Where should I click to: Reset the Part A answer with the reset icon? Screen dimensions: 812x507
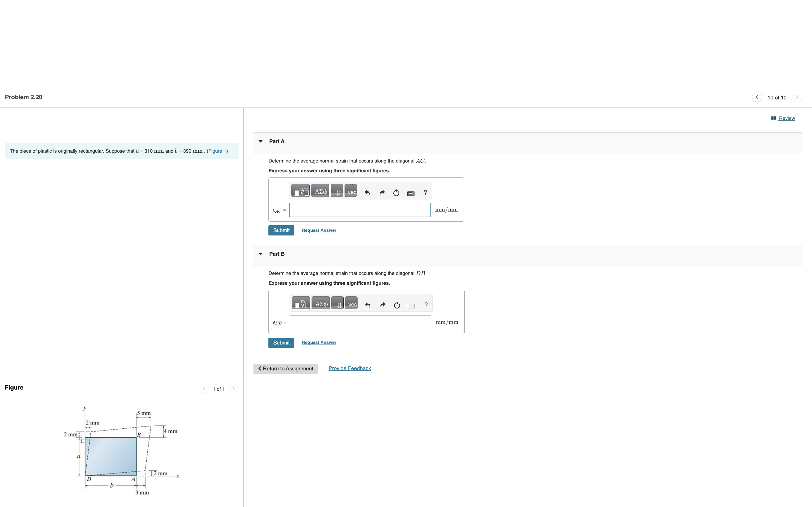coord(396,192)
